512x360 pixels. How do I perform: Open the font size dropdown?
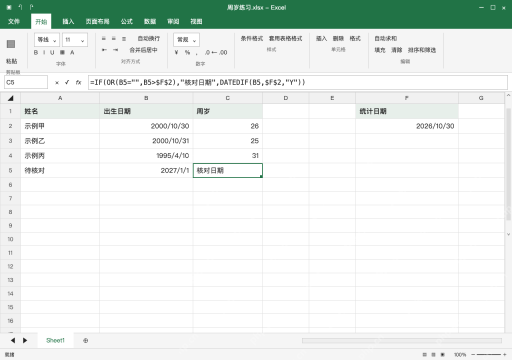tap(75, 40)
